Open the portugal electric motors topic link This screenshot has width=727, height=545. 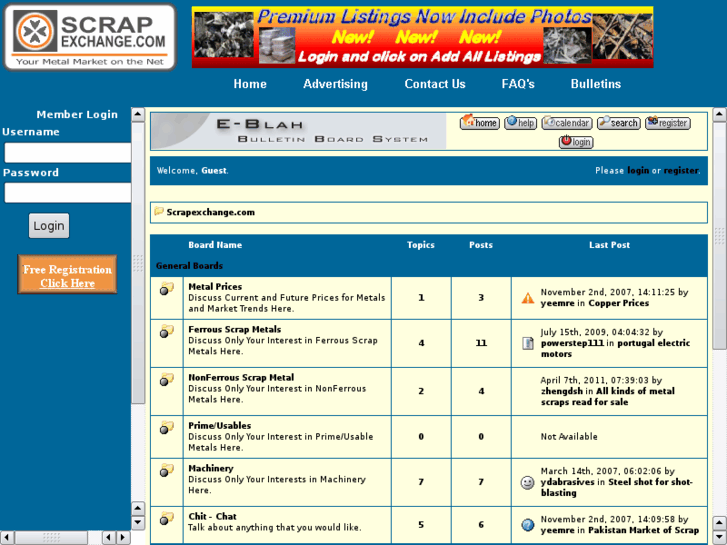point(615,348)
